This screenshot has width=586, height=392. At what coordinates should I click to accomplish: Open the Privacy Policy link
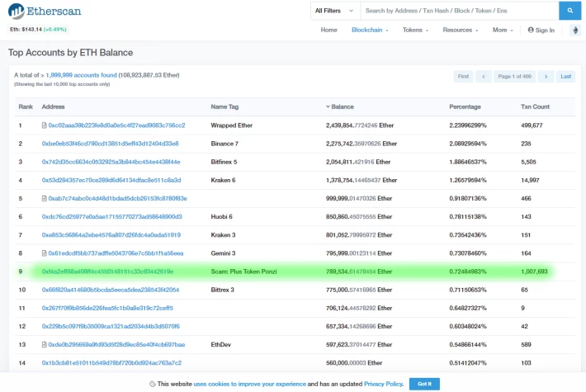click(x=384, y=384)
